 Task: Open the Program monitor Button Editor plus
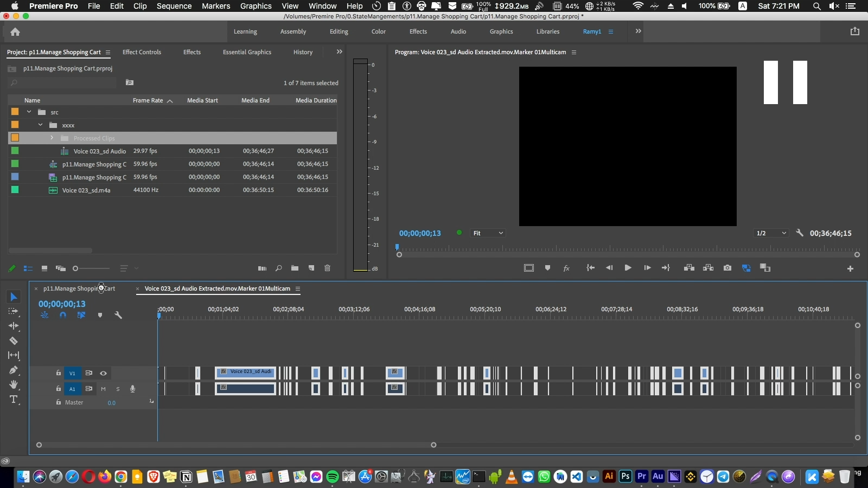click(850, 269)
